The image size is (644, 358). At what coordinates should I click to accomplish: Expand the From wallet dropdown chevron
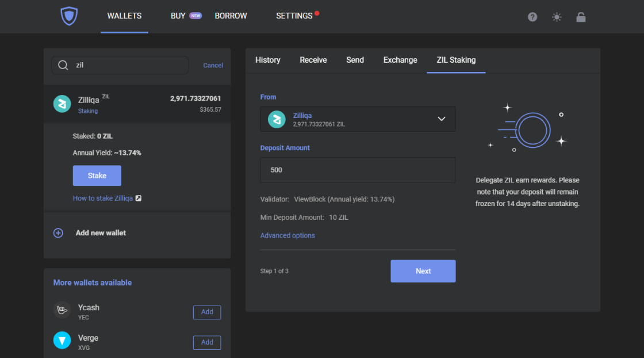tap(442, 119)
